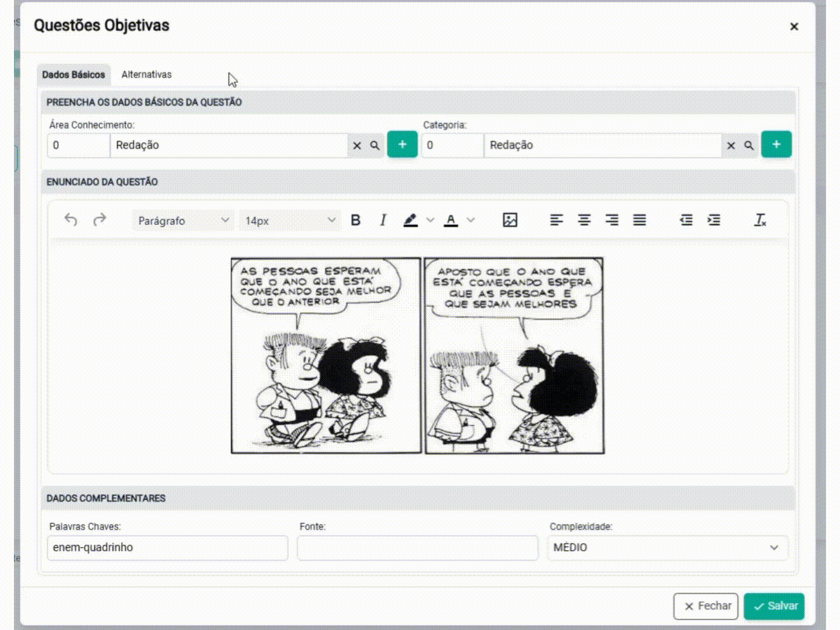
Task: Justify the text
Action: tap(640, 220)
